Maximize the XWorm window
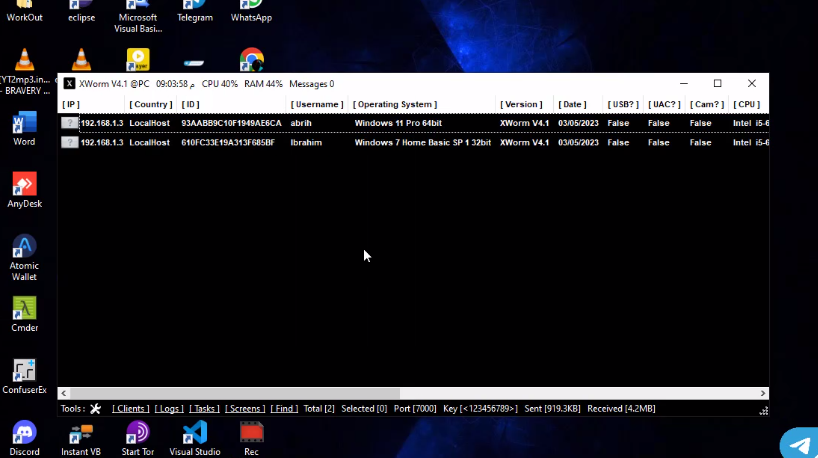 pyautogui.click(x=718, y=83)
